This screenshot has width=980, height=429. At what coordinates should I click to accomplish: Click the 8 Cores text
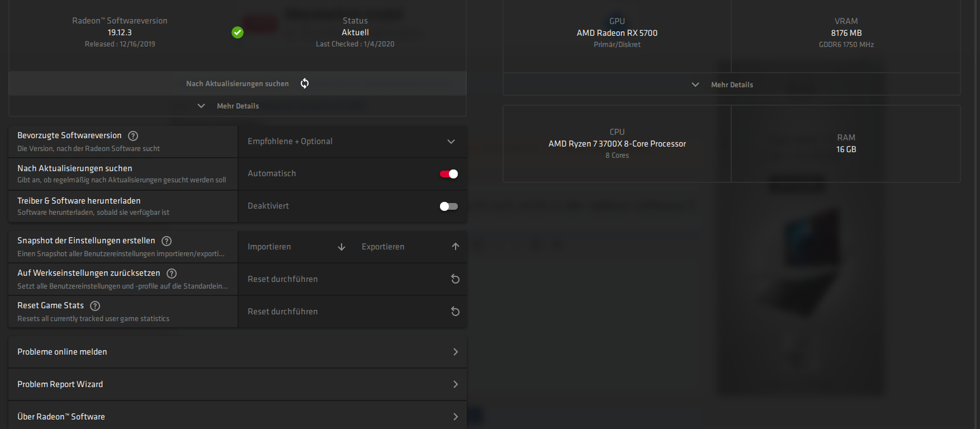click(617, 155)
